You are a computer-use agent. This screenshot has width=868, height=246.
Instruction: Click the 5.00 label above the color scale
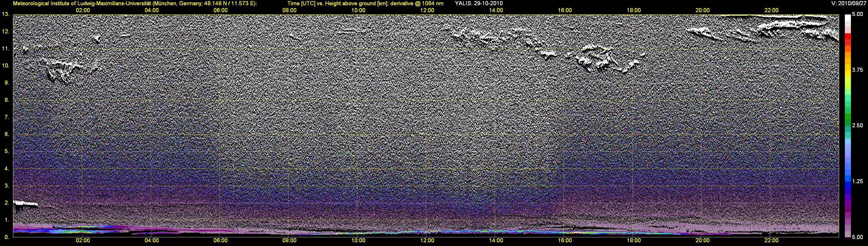click(858, 14)
